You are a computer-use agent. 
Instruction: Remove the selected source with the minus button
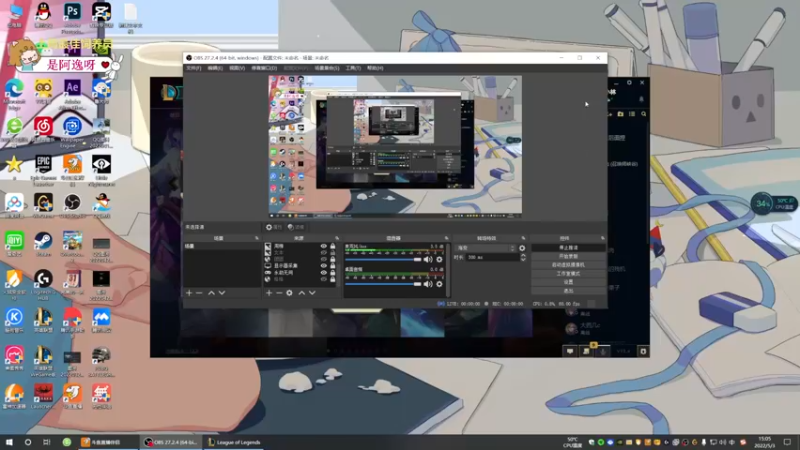279,293
